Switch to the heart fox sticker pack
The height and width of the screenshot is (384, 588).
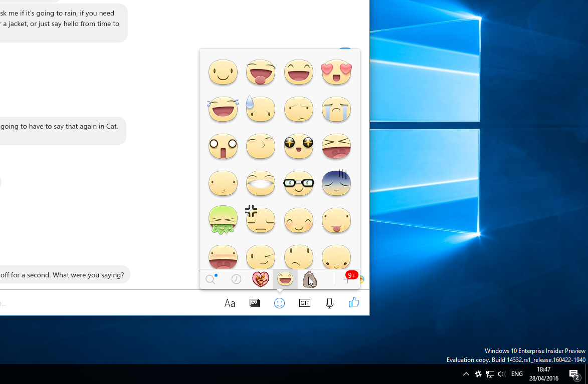pos(261,279)
